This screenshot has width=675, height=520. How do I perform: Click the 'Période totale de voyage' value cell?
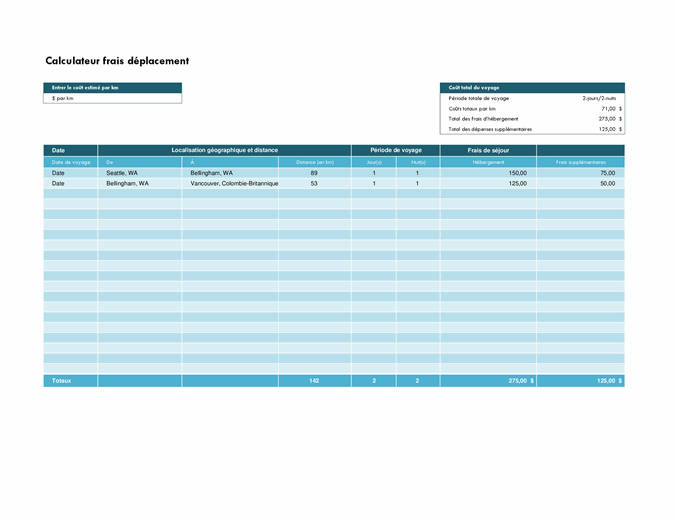[x=598, y=98]
